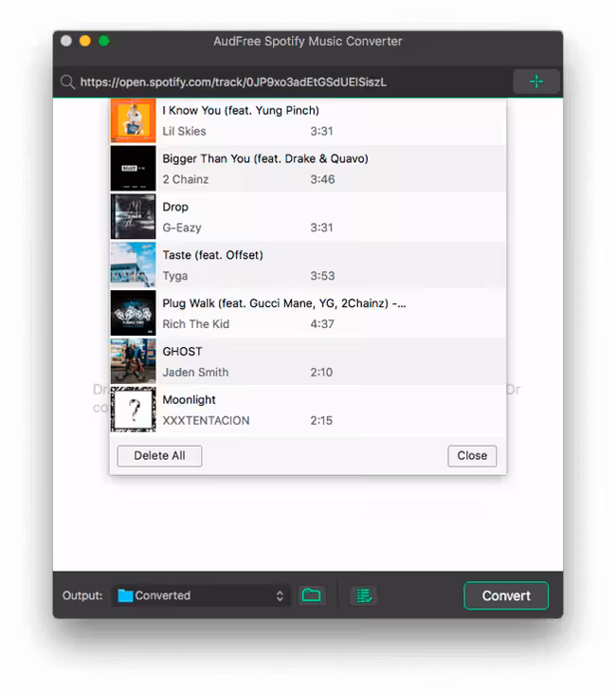Image resolution: width=616 pixels, height=694 pixels.
Task: Select the Taste album cover thumbnail
Action: pos(134,265)
